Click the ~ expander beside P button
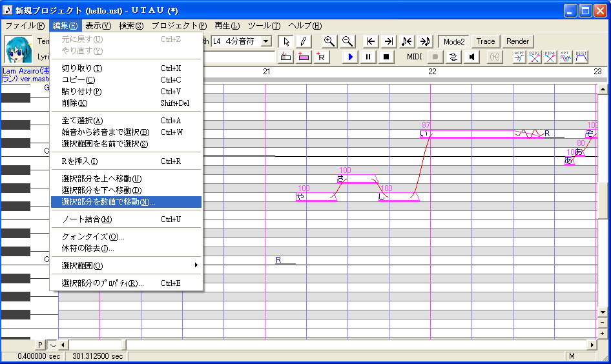The image size is (611, 364). click(52, 345)
